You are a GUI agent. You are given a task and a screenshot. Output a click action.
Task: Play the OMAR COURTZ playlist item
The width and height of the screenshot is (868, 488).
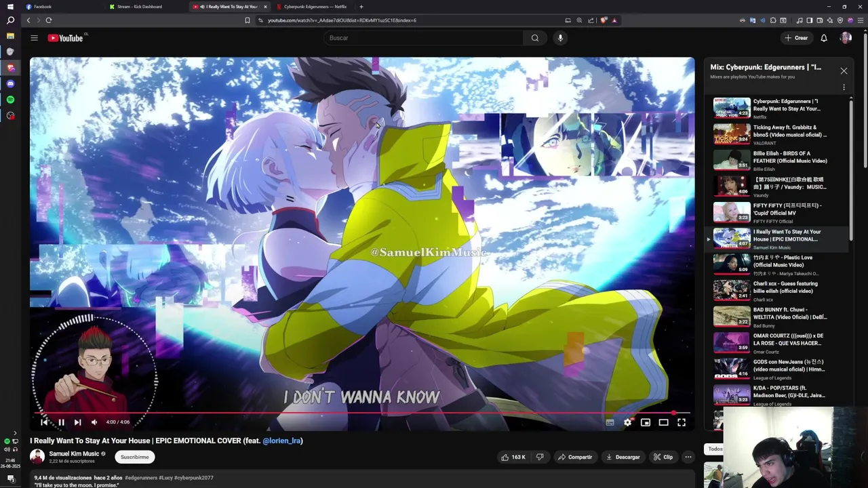[x=777, y=343]
